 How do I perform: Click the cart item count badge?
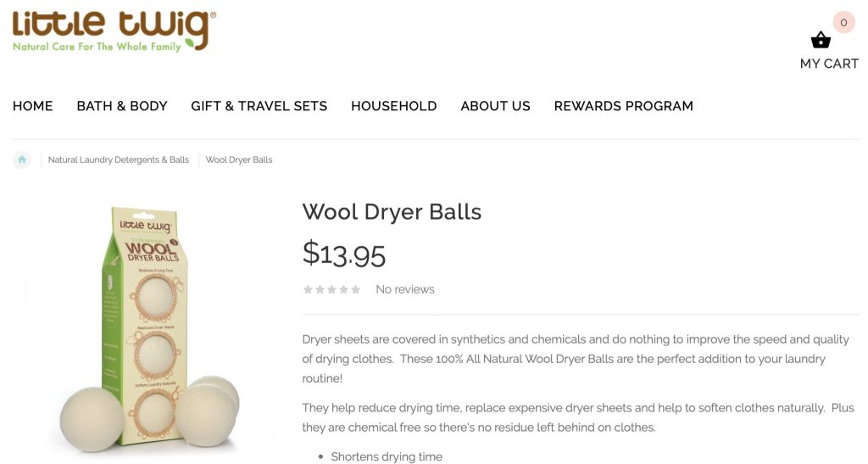[x=843, y=23]
